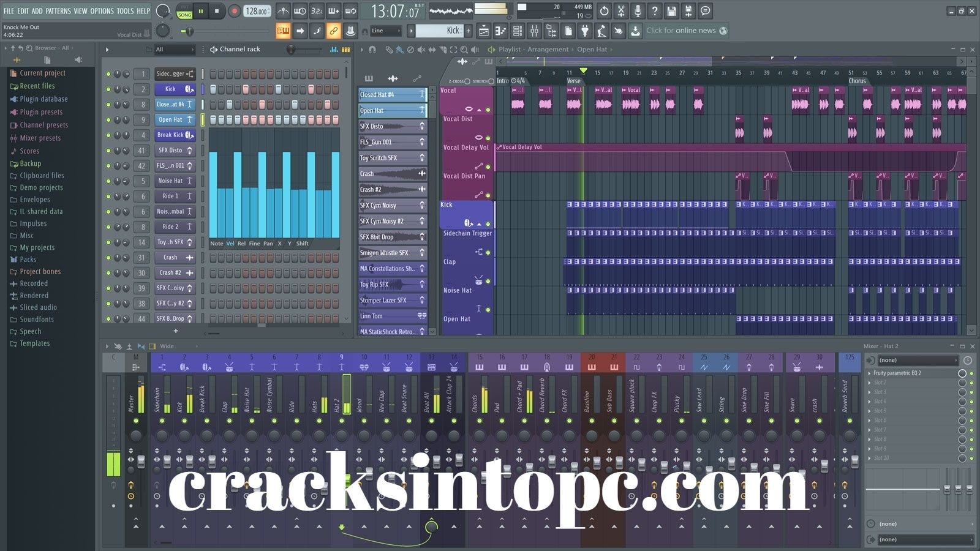Image resolution: width=980 pixels, height=551 pixels.
Task: Open the ADD menu
Action: click(37, 11)
